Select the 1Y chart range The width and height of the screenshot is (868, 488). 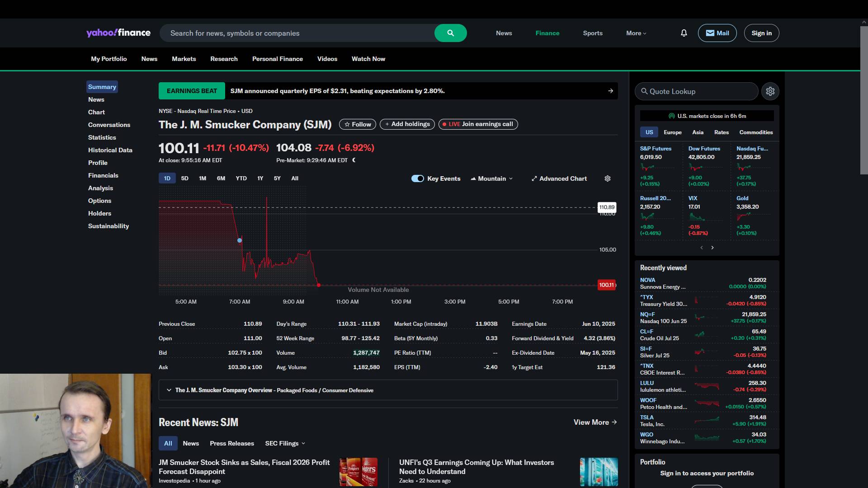(260, 178)
